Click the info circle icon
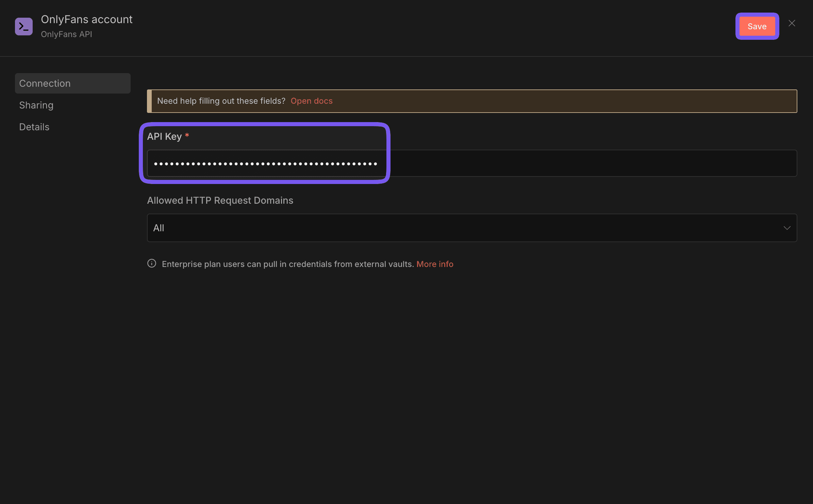813x504 pixels. point(152,264)
